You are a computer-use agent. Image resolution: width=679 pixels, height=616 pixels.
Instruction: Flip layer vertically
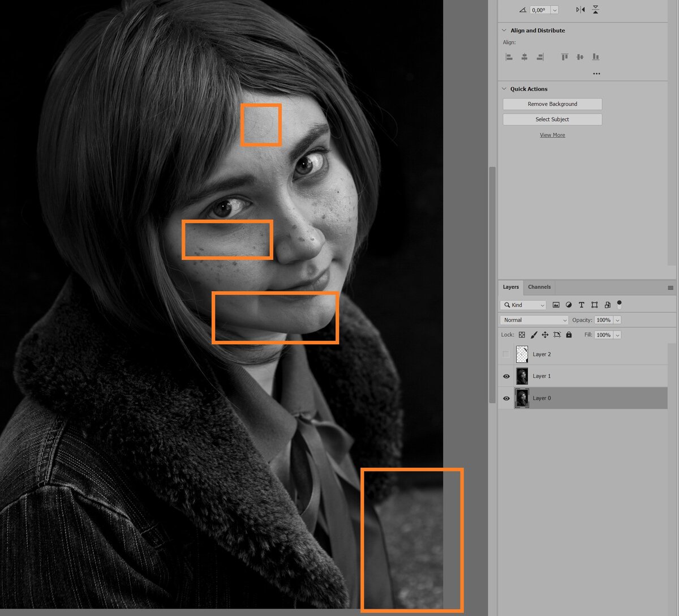click(595, 10)
